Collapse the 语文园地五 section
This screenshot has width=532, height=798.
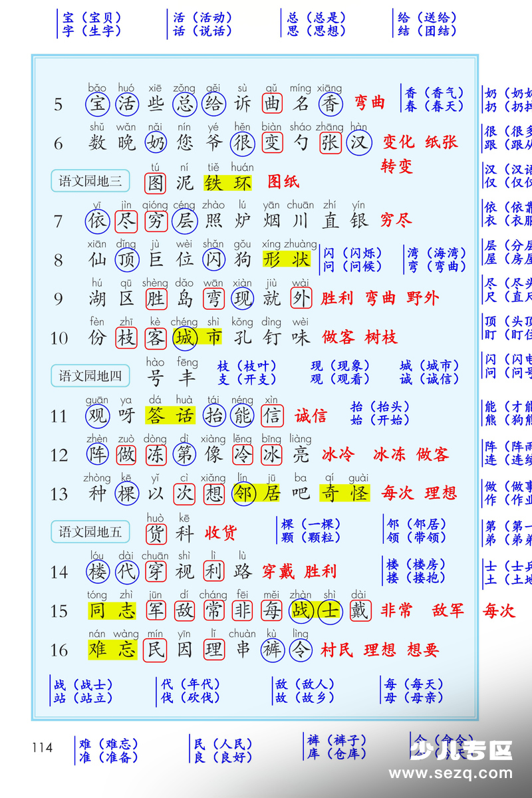coord(90,532)
